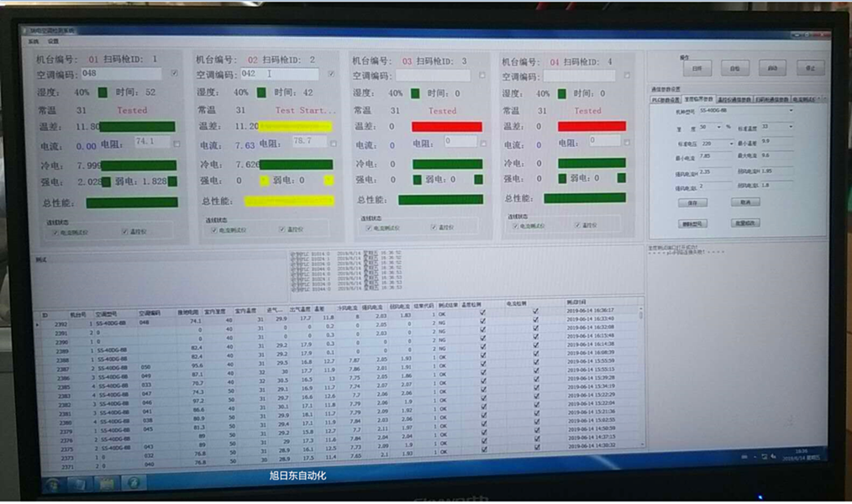Check the box beside station 04's 空调编码 field

pos(627,75)
